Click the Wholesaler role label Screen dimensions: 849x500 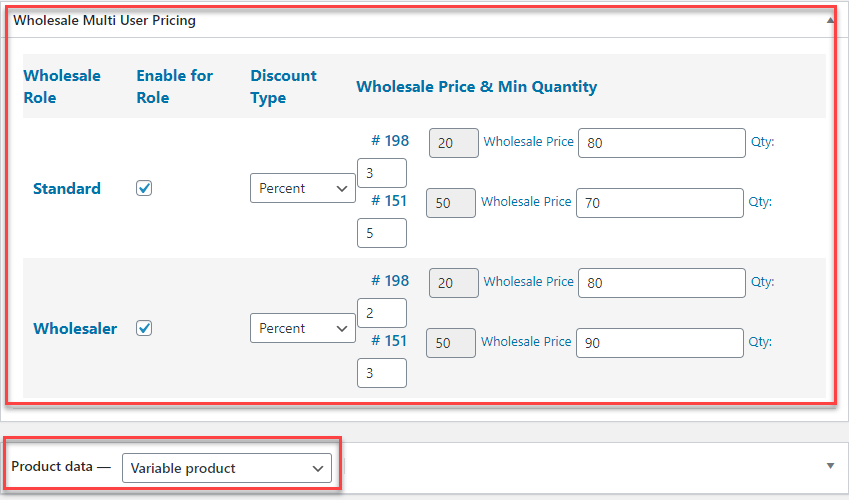[x=75, y=328]
